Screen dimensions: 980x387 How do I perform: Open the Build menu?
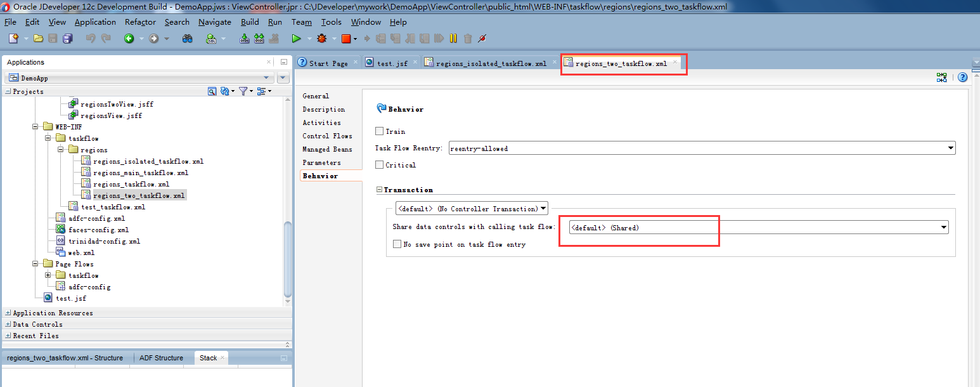(x=250, y=22)
